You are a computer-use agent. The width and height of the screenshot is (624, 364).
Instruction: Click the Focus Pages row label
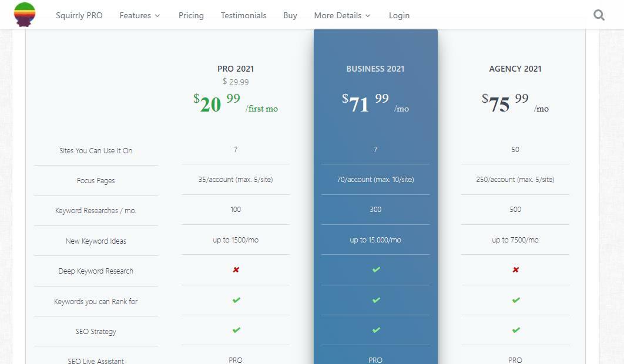point(96,181)
